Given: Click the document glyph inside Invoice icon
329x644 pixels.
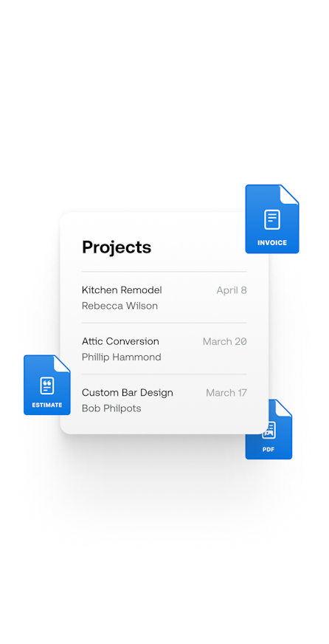Looking at the screenshot, I should pos(272,219).
